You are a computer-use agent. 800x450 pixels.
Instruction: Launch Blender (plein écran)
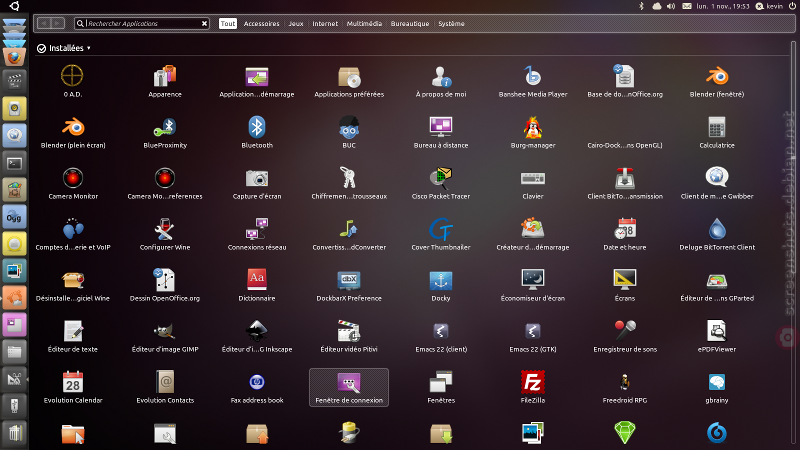[73, 127]
